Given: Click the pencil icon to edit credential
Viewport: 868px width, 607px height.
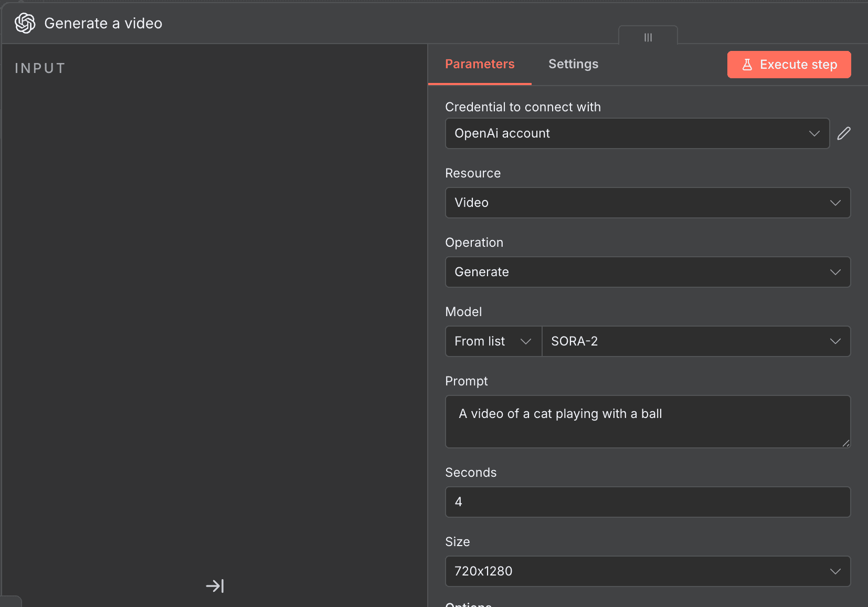Looking at the screenshot, I should (843, 133).
